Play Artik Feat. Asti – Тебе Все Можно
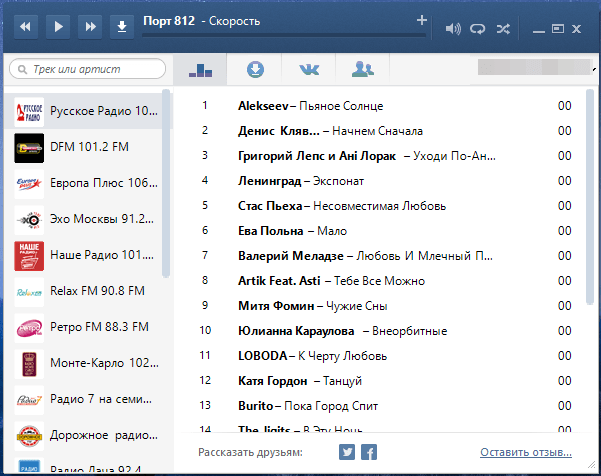 pos(381,281)
